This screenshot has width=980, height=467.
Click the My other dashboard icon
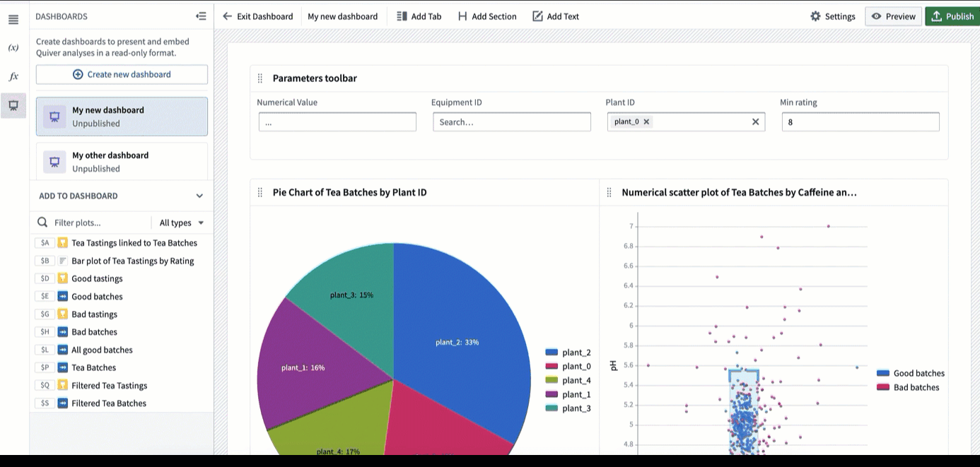click(54, 162)
